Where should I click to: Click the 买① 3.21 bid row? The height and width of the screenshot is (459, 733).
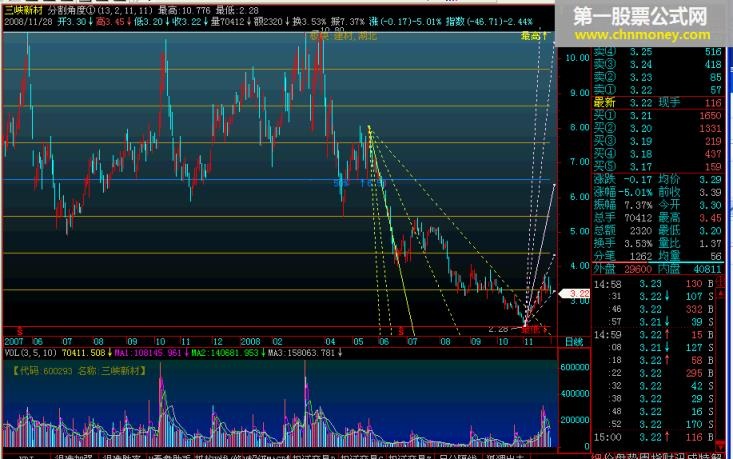point(658,115)
